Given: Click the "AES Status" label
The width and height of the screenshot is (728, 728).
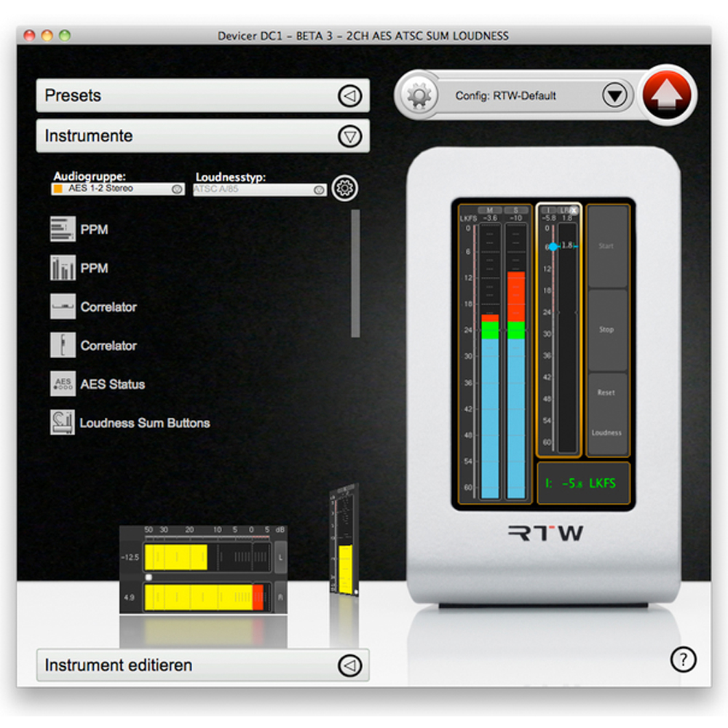Looking at the screenshot, I should tap(112, 384).
